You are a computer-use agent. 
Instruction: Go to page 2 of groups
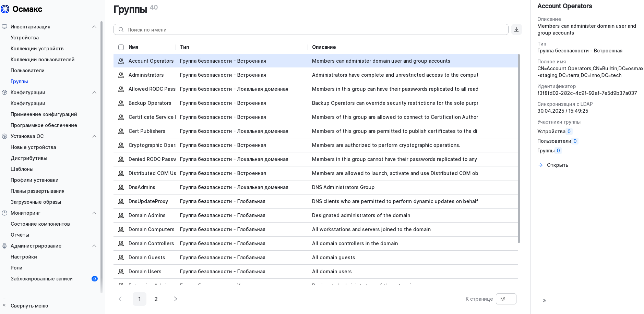(x=156, y=299)
